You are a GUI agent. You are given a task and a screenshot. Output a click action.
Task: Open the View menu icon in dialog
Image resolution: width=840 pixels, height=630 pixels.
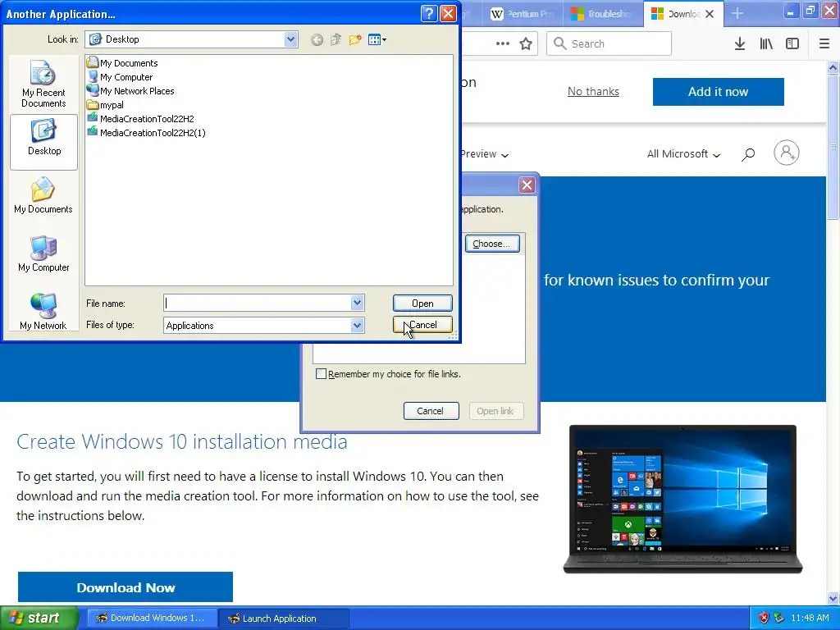pos(377,39)
